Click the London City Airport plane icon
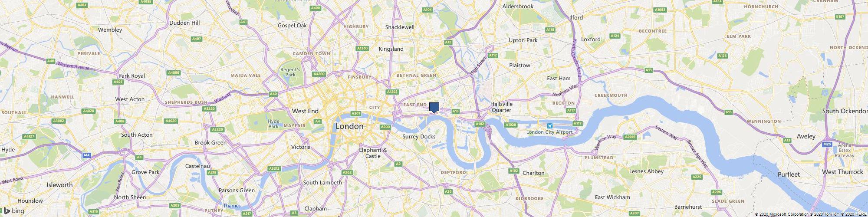 [550, 126]
